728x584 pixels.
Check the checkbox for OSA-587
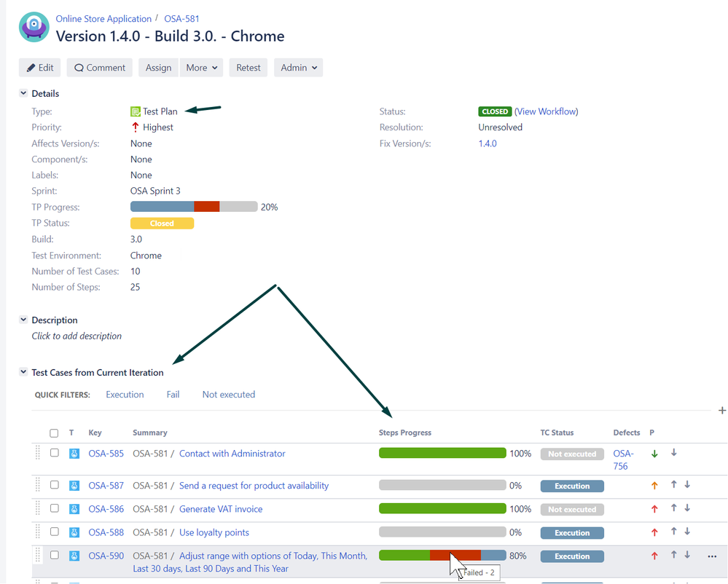55,485
